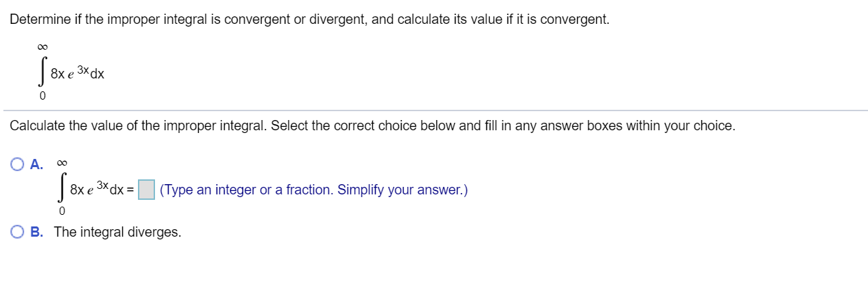Click the horizontal divider below the problem
The width and height of the screenshot is (868, 281).
click(435, 110)
